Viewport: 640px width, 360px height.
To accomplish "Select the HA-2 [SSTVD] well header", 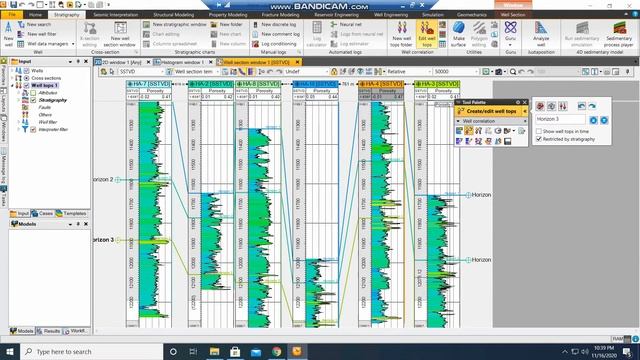I will coord(211,84).
